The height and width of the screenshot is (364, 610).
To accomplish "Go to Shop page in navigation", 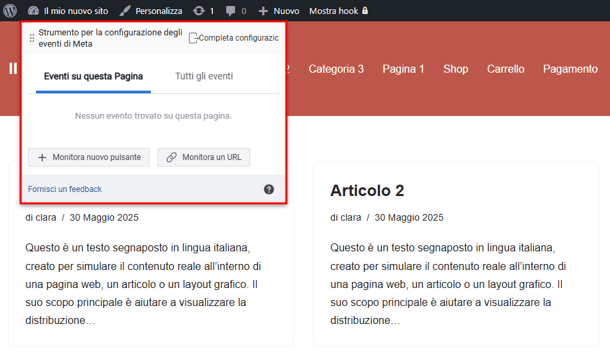I will (456, 69).
